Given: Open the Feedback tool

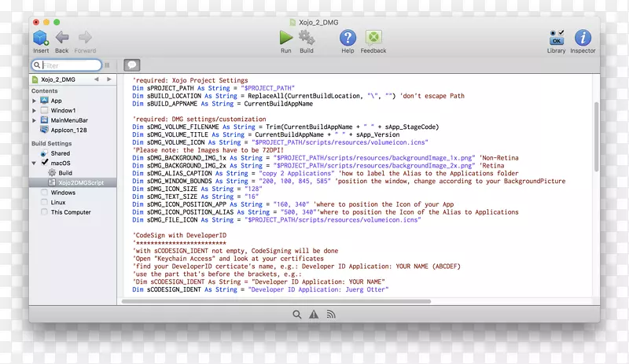Looking at the screenshot, I should 373,37.
